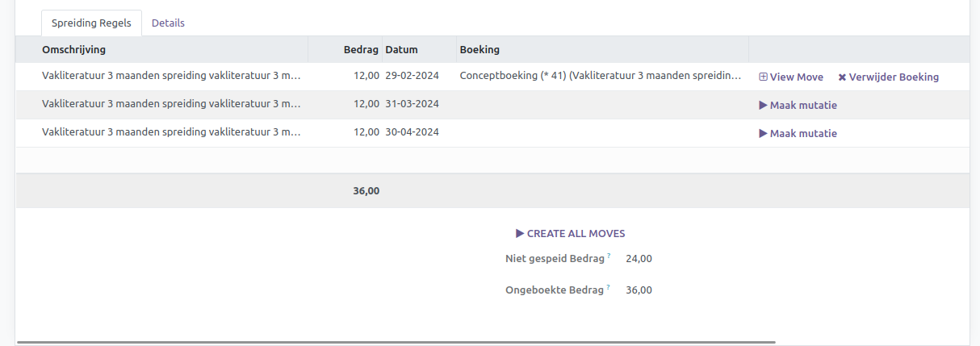Switch to the Details tab

click(x=168, y=23)
